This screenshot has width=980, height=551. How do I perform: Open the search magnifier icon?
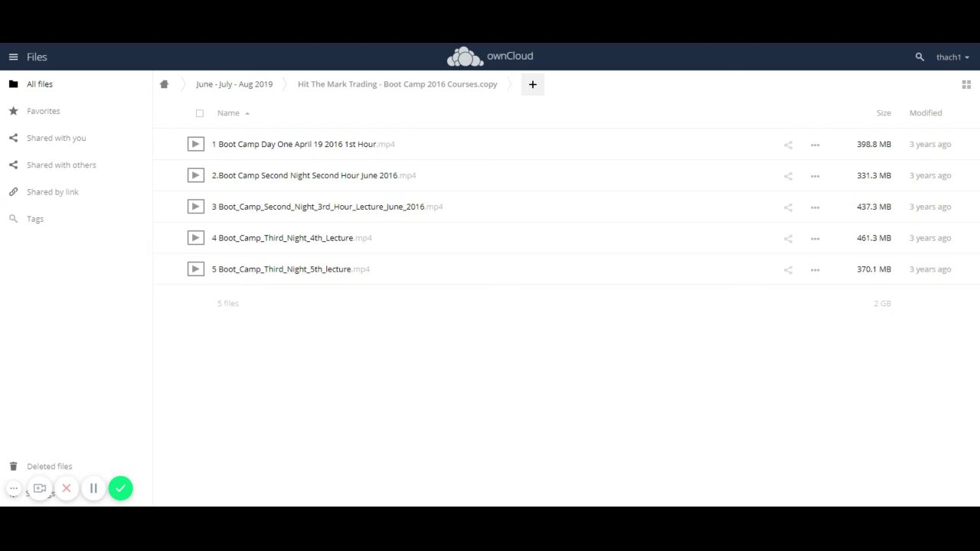click(x=920, y=57)
